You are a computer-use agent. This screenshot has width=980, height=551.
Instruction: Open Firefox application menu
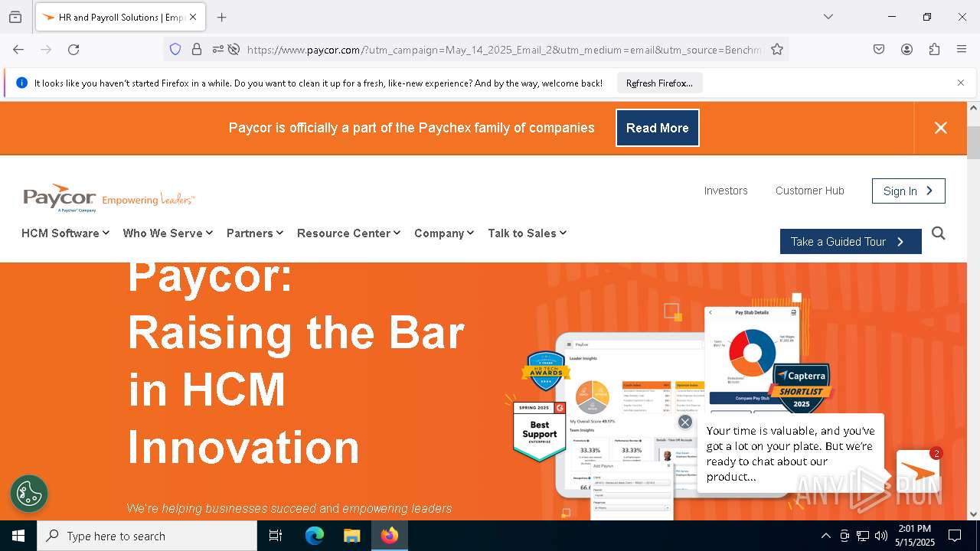pyautogui.click(x=962, y=49)
